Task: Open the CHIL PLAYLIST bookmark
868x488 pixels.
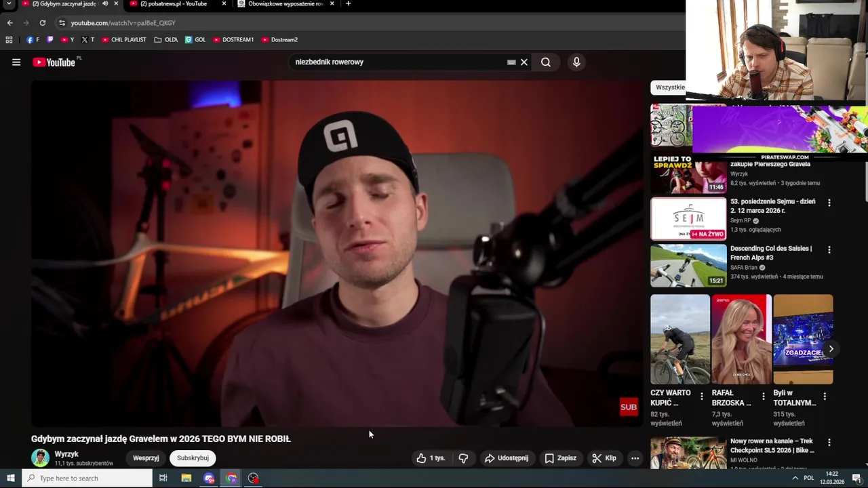Action: [x=124, y=40]
